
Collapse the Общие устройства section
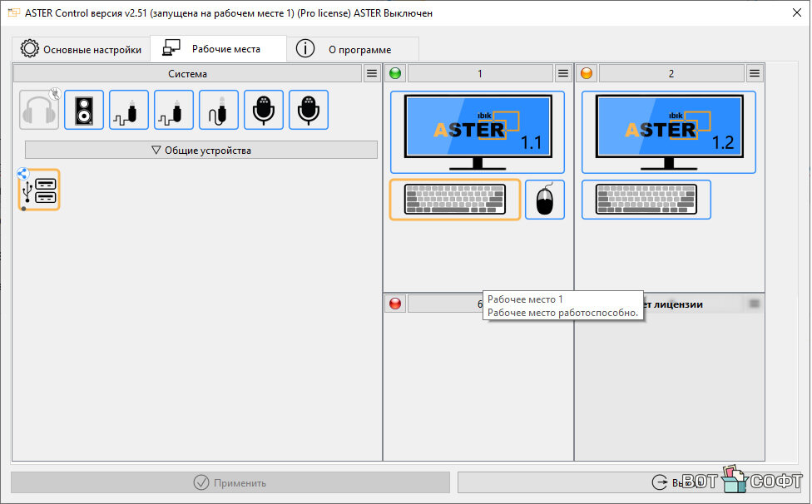pos(201,151)
